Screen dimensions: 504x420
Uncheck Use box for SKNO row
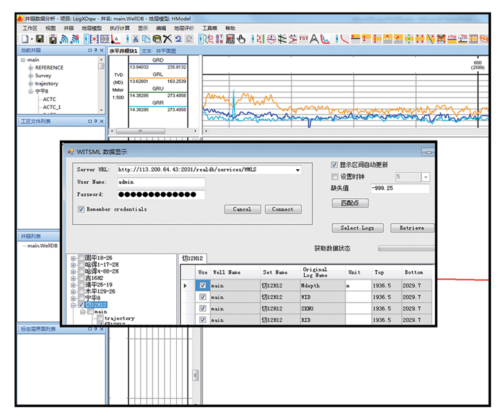click(203, 309)
